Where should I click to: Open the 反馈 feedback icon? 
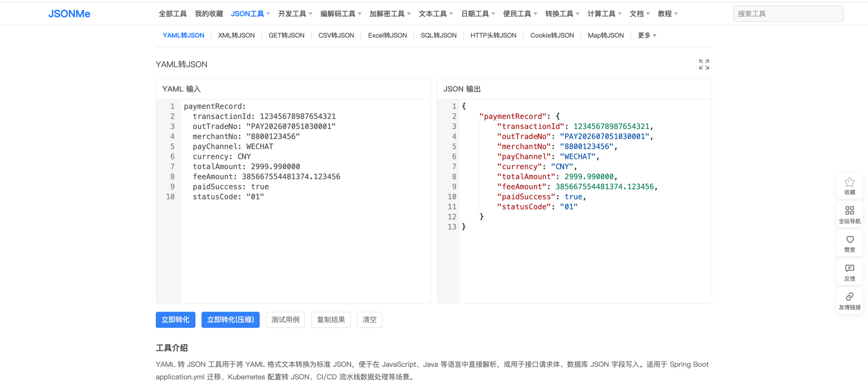pos(849,272)
